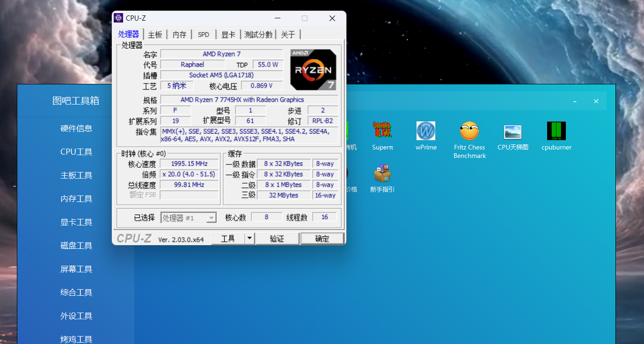
Task: Click the 工艺 value 5 纳米
Action: click(x=176, y=85)
